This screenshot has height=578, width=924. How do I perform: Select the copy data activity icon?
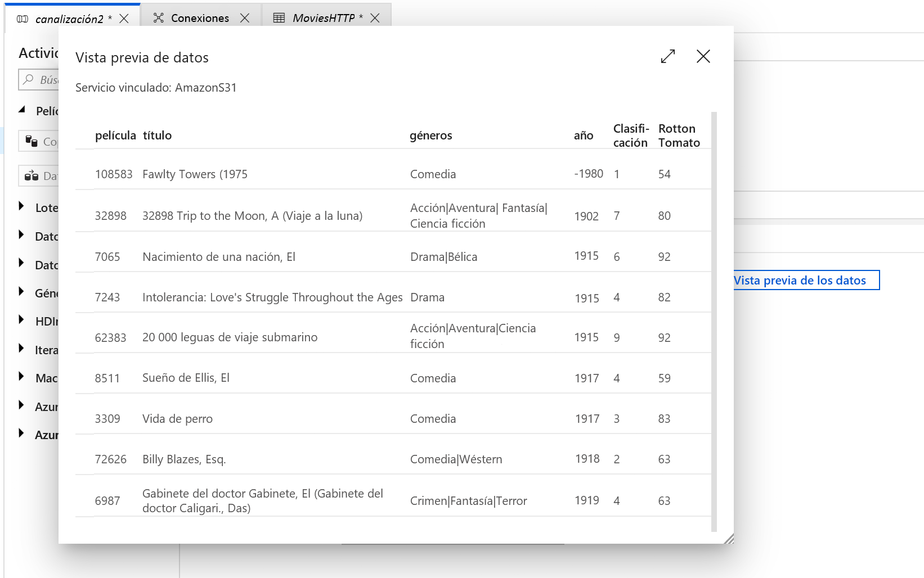coord(32,141)
